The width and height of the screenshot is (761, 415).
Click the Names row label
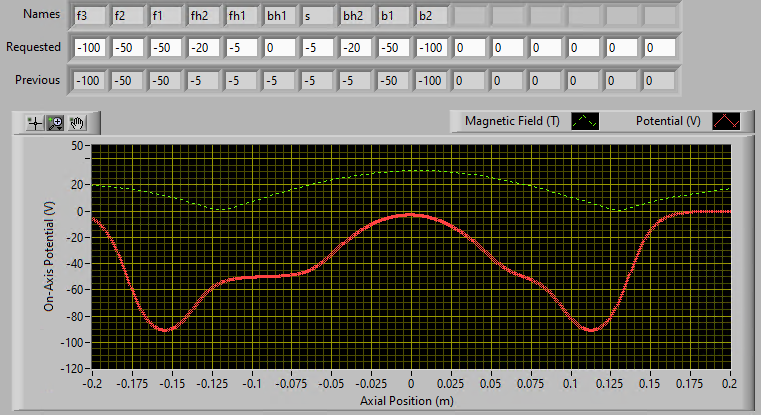click(42, 14)
